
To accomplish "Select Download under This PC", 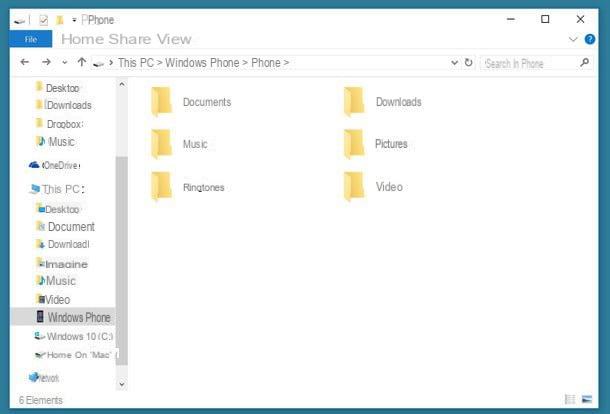I will 63,244.
